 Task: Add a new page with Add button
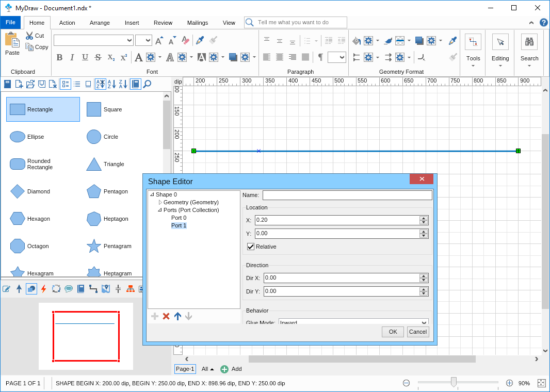point(231,369)
